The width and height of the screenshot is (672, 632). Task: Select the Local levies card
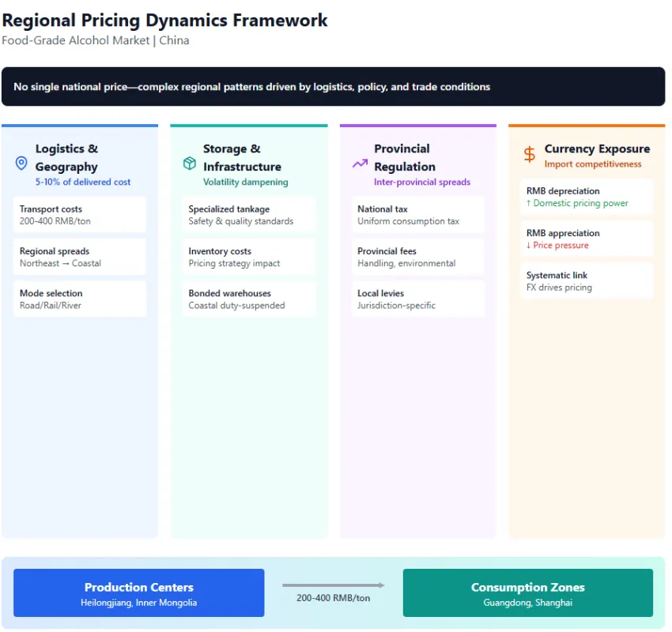tap(418, 299)
